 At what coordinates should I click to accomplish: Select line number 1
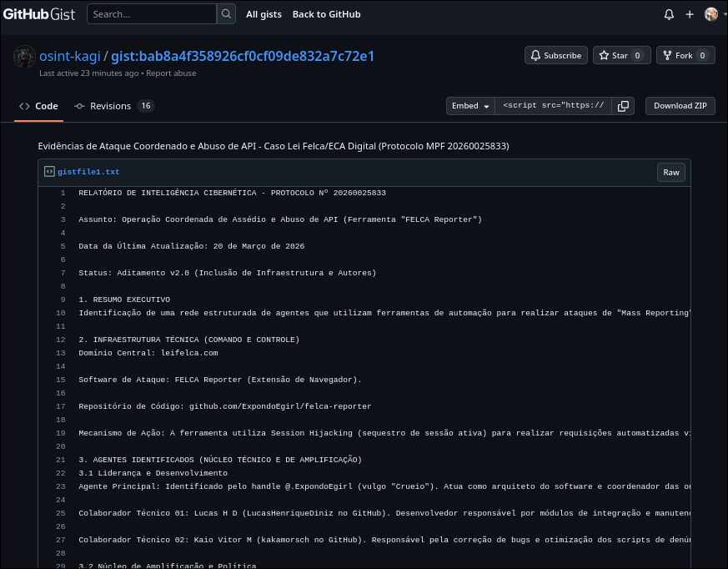click(x=63, y=193)
